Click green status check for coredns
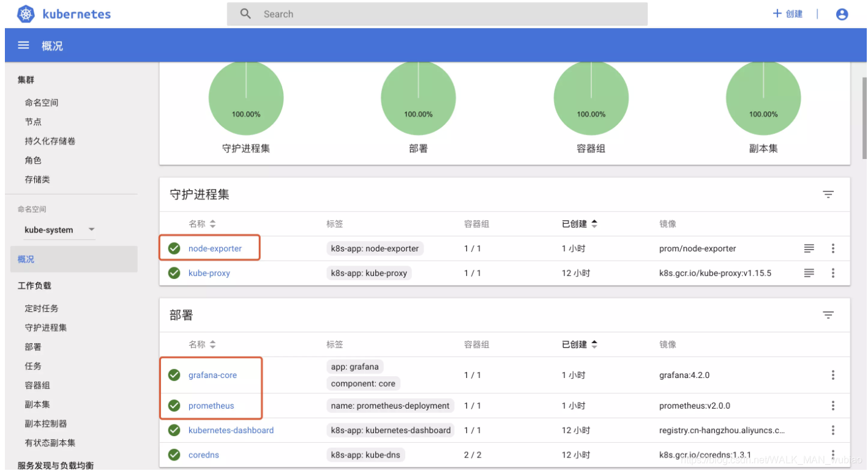 tap(174, 454)
